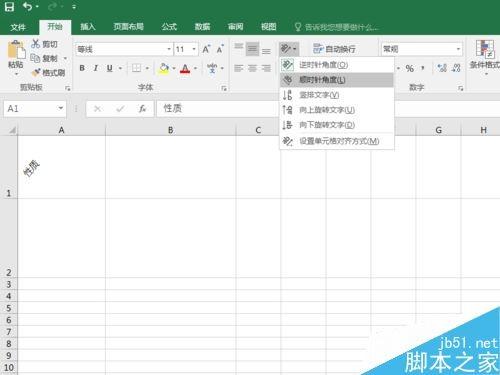Confirm entry with checkmark icon
Screen dimensions: 500x375
click(120, 109)
